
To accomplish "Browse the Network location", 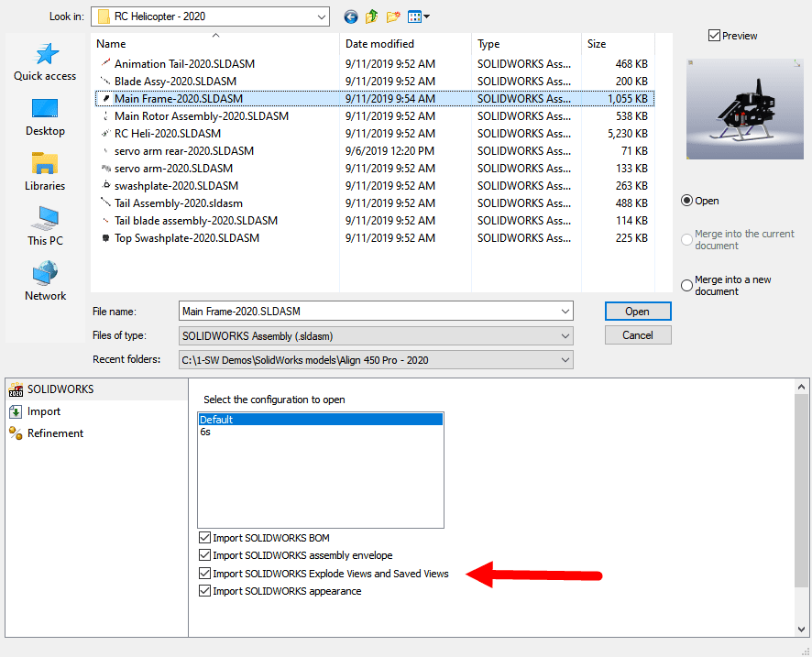I will 45,281.
